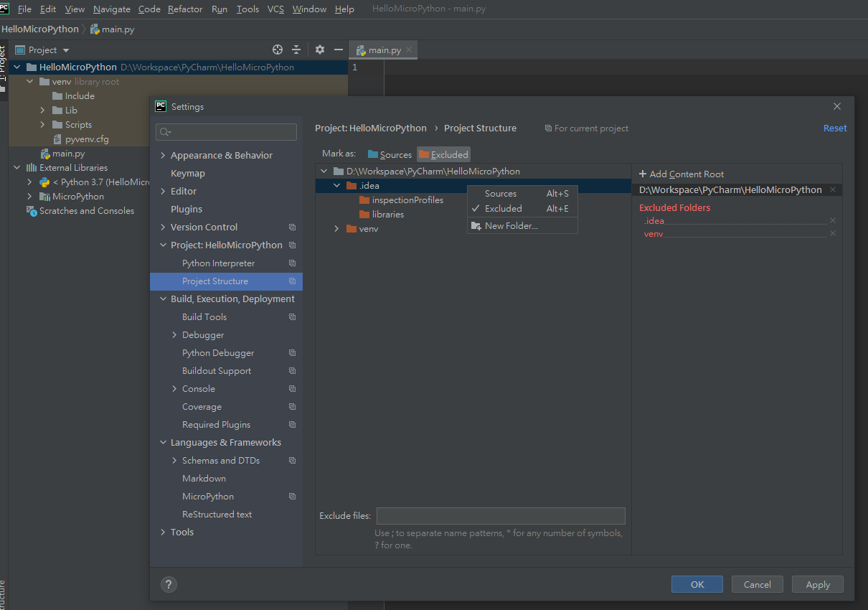The height and width of the screenshot is (610, 868).
Task: Click the per-project icon beside Python Interpreter
Action: click(292, 263)
